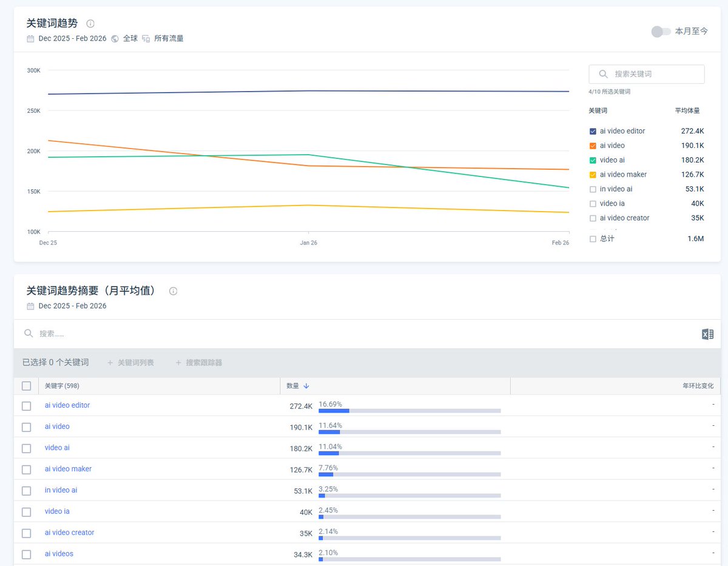Click the 搜索关键词 search field
This screenshot has height=566, width=728.
[x=647, y=74]
